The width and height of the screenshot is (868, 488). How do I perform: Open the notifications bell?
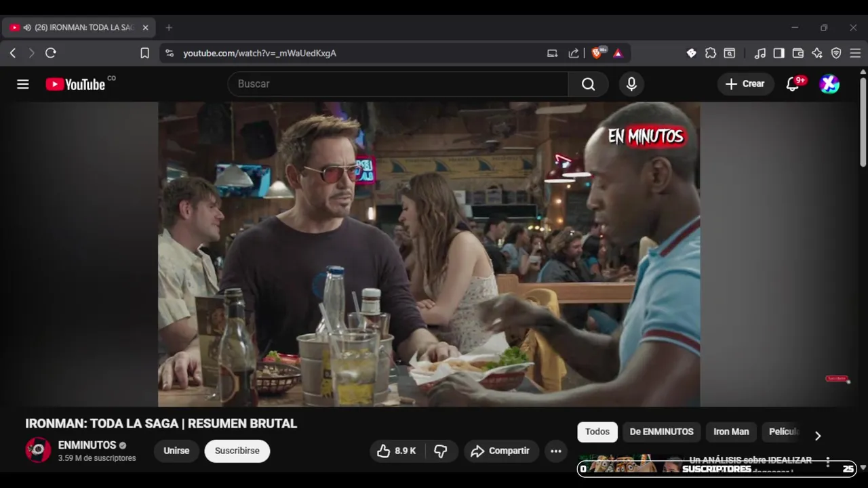point(792,84)
